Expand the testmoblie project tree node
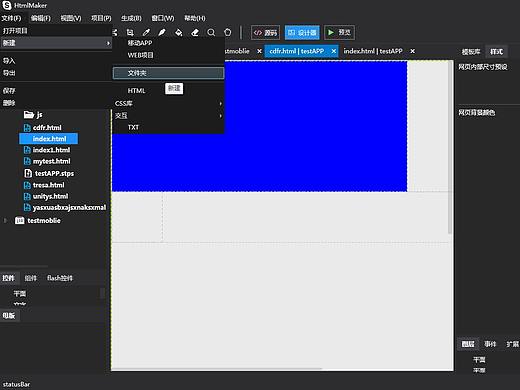This screenshot has height=390, width=520. [x=5, y=221]
